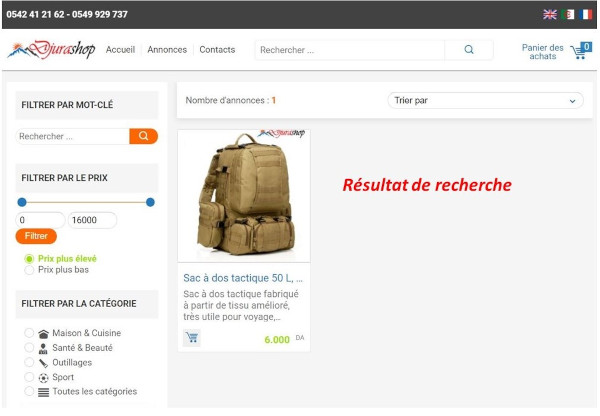Choose the Outillages category radio
600x416 pixels.
click(x=29, y=362)
